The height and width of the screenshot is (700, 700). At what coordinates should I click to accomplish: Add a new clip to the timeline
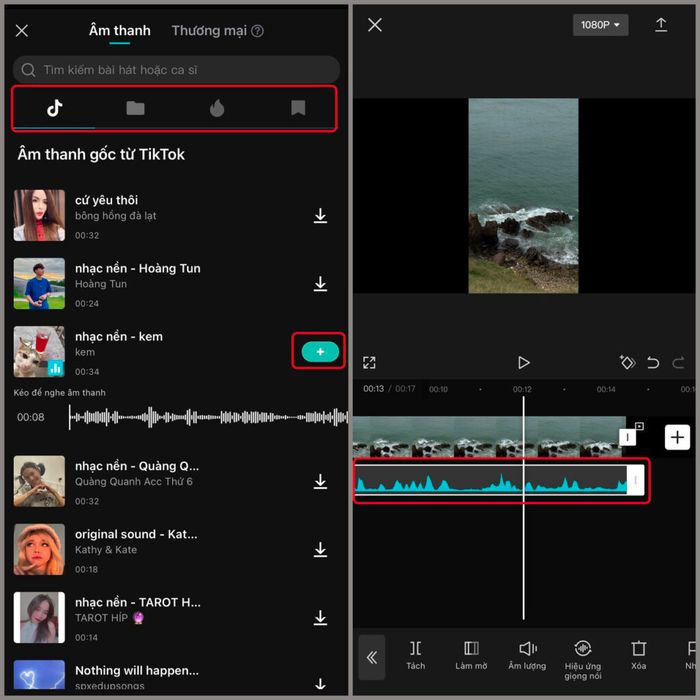coord(677,437)
